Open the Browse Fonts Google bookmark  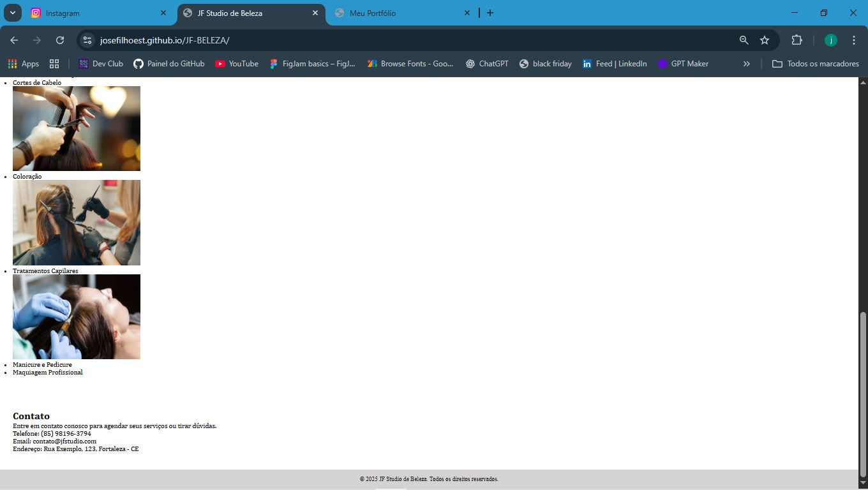tap(410, 64)
